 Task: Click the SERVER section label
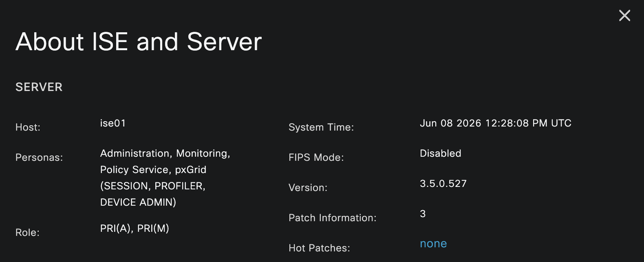(39, 87)
